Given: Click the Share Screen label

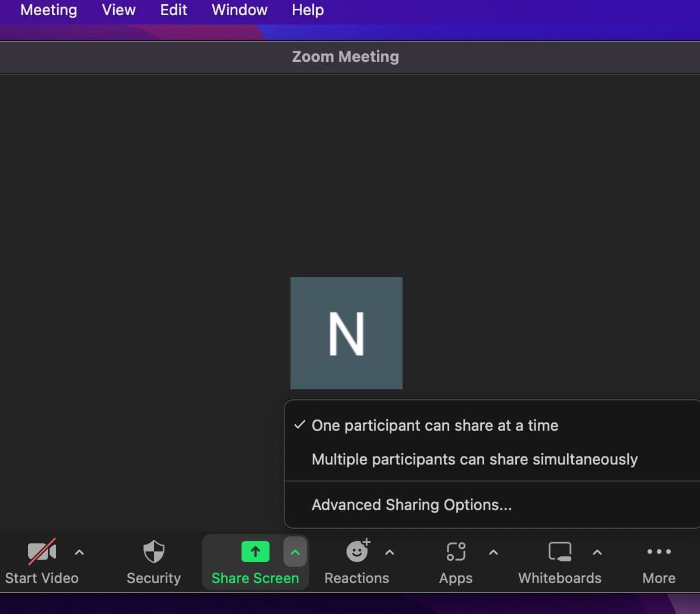Looking at the screenshot, I should (255, 578).
